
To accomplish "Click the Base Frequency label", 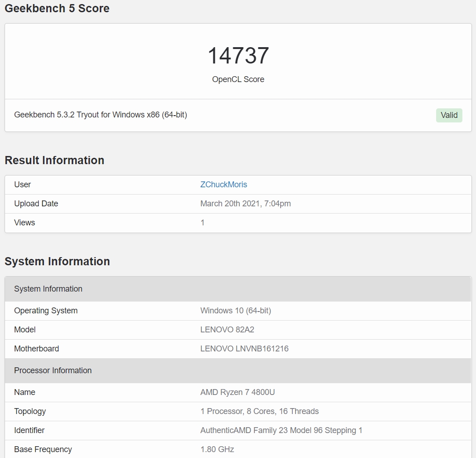I will 43,449.
